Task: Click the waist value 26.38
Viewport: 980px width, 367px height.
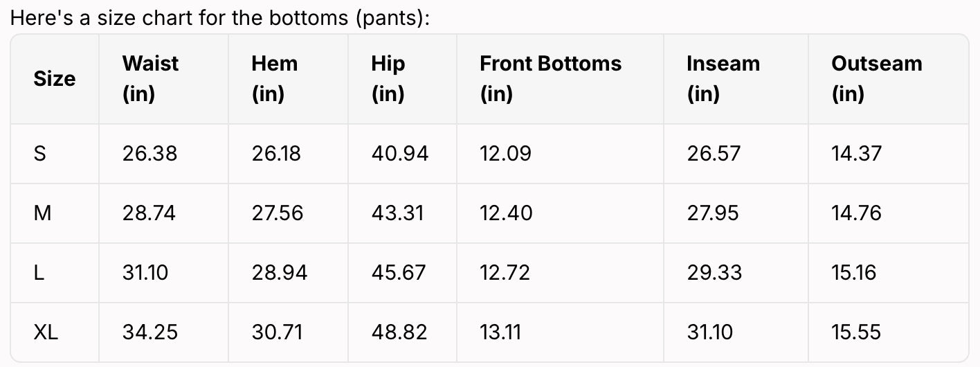Action: click(x=149, y=153)
